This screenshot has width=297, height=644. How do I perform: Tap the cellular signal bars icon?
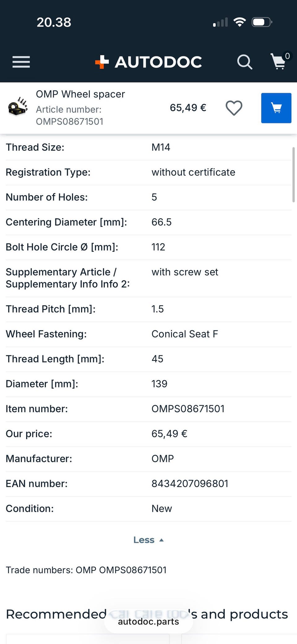point(220,22)
